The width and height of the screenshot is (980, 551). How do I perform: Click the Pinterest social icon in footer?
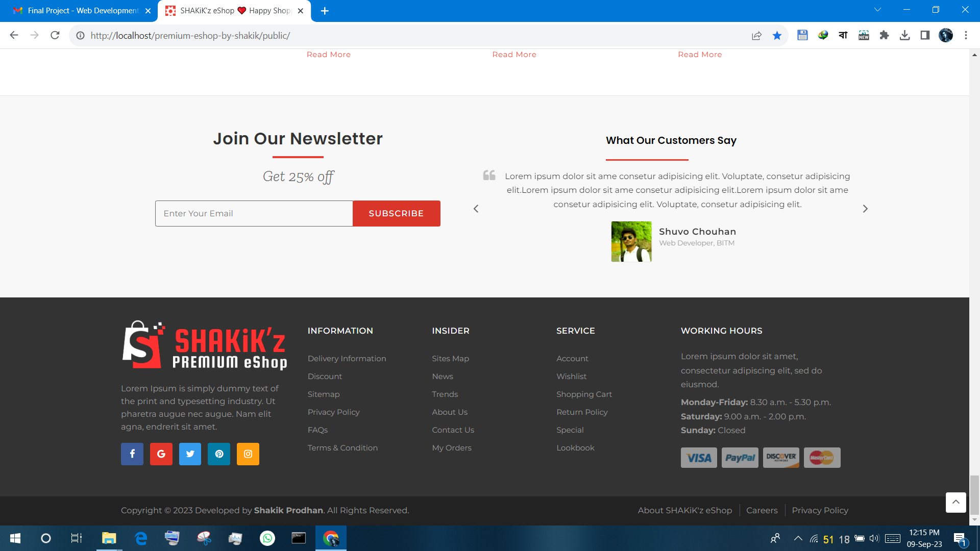(x=219, y=454)
